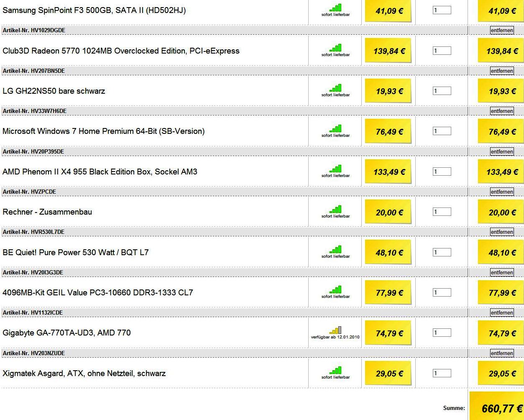Click the quantity input for Xigmatek Asgard
Viewport: 524px width, 420px height.
click(442, 373)
